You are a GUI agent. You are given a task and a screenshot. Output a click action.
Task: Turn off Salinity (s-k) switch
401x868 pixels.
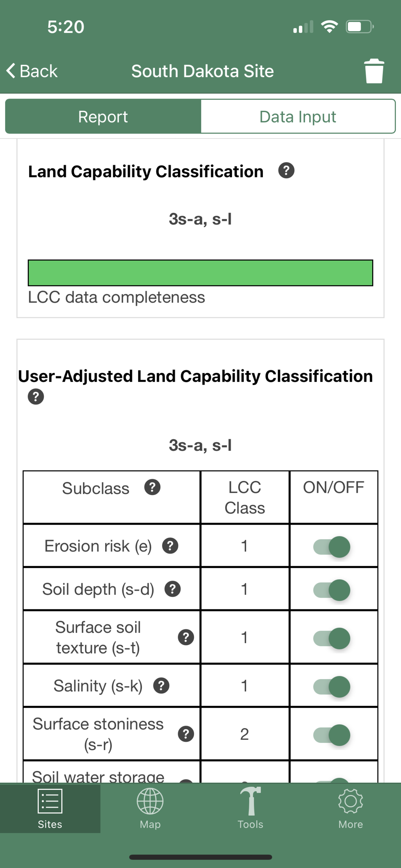[x=332, y=687]
